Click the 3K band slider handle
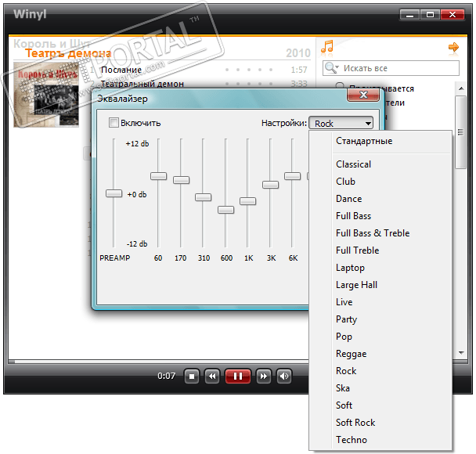This screenshot has height=454, width=476. 270,185
